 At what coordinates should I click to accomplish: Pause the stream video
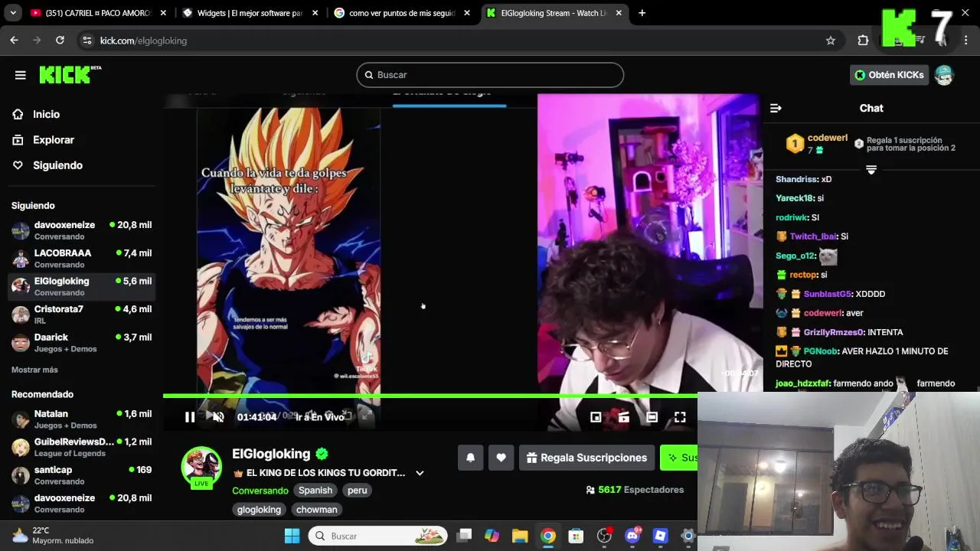tap(190, 417)
